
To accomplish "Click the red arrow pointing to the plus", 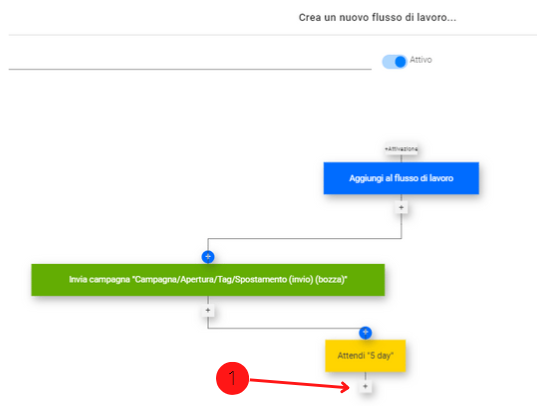I will coord(300,384).
